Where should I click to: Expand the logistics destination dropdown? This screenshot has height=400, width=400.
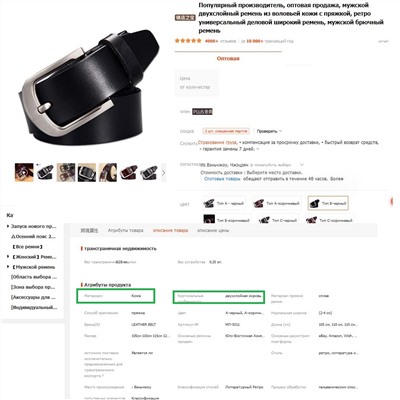click(302, 165)
